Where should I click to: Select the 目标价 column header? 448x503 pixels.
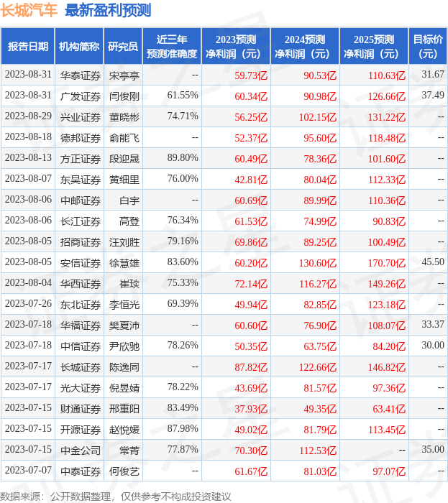tap(428, 46)
